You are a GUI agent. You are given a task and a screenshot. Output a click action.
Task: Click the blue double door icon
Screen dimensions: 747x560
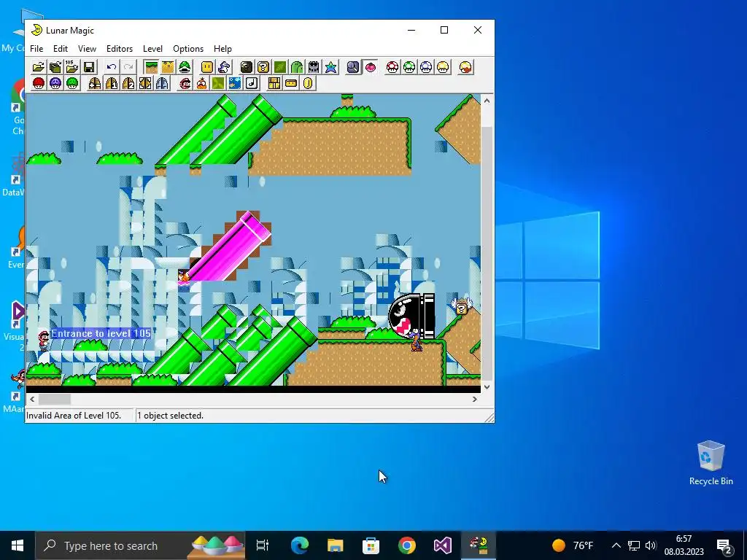pyautogui.click(x=162, y=84)
